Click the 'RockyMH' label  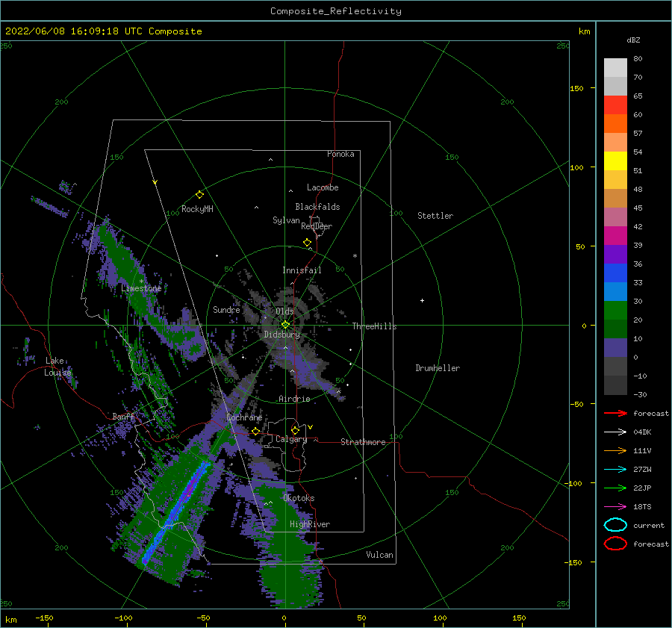point(197,209)
